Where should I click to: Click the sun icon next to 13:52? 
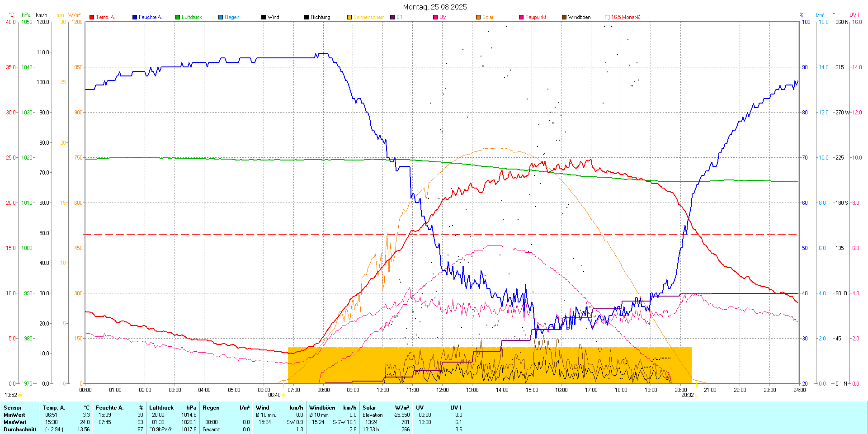point(20,395)
